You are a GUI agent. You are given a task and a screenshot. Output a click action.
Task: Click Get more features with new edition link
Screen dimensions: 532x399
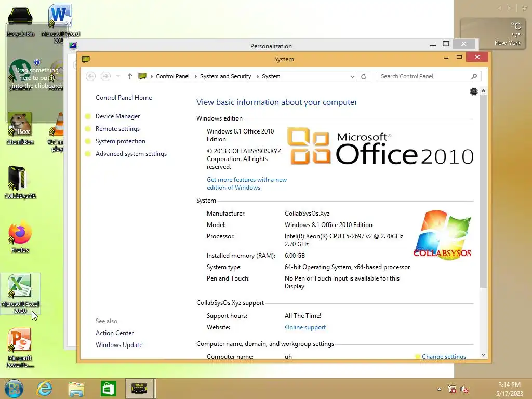[x=247, y=183]
